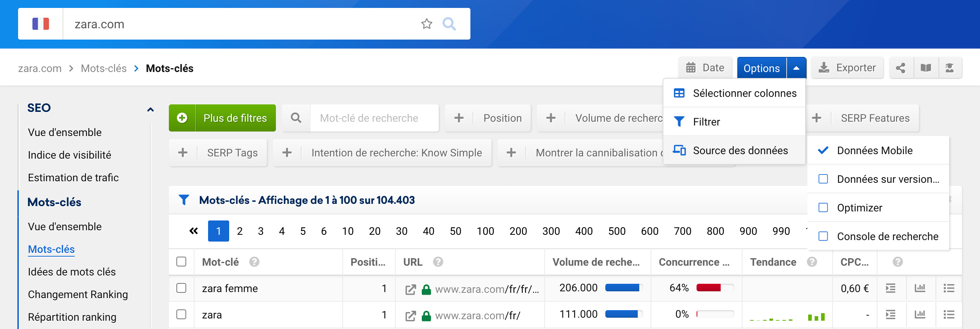Click the share icon in the toolbar

(x=900, y=68)
